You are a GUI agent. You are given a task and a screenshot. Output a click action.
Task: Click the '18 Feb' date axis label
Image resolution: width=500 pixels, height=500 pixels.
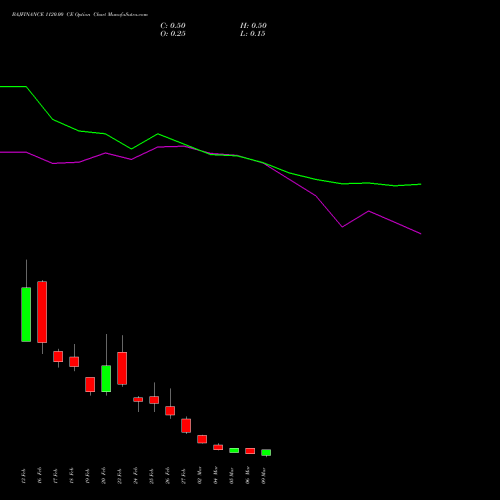pyautogui.click(x=71, y=476)
